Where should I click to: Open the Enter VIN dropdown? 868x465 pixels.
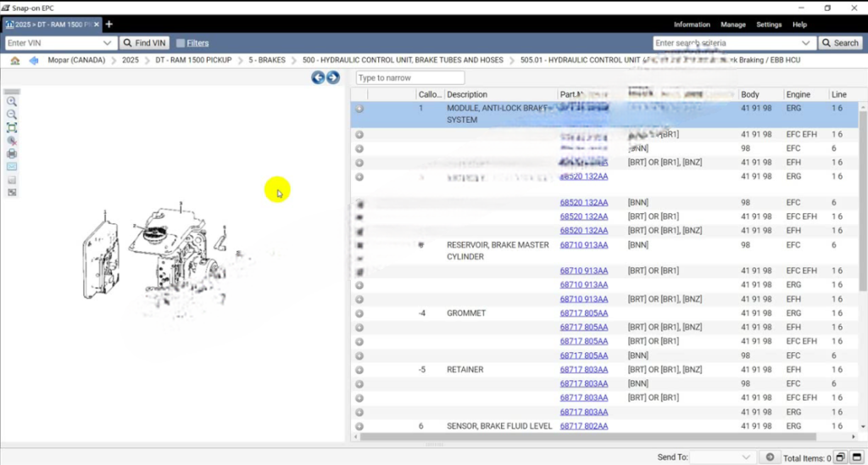pos(108,42)
